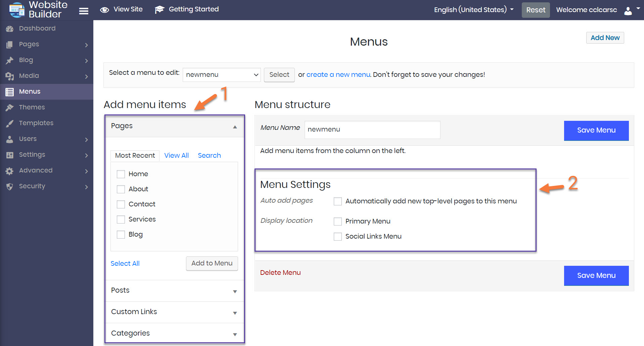The image size is (644, 346).
Task: Tick auto add top-level pages checkbox
Action: (x=338, y=201)
